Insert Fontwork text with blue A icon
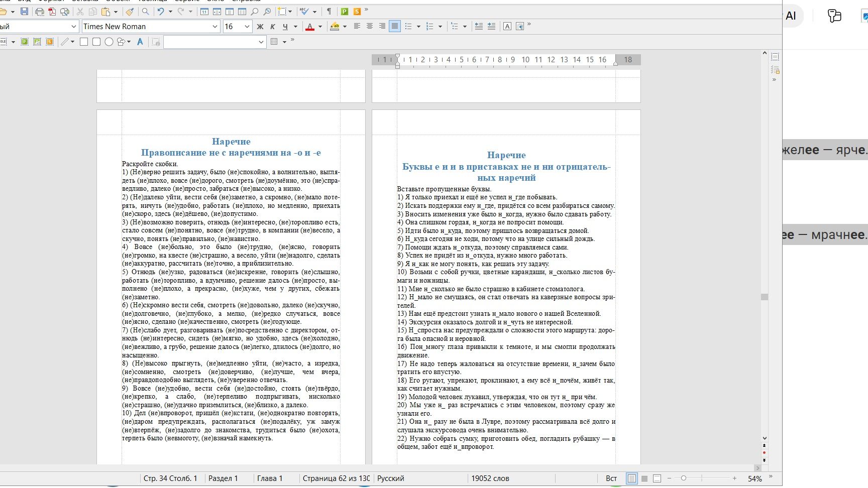The height and width of the screenshot is (488, 868). coord(140,42)
